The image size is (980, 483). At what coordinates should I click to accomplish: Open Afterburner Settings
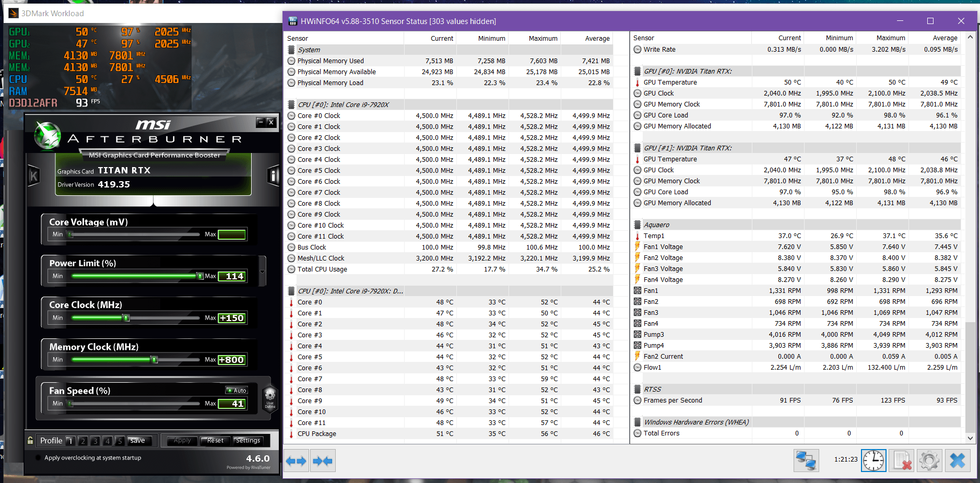click(x=248, y=441)
